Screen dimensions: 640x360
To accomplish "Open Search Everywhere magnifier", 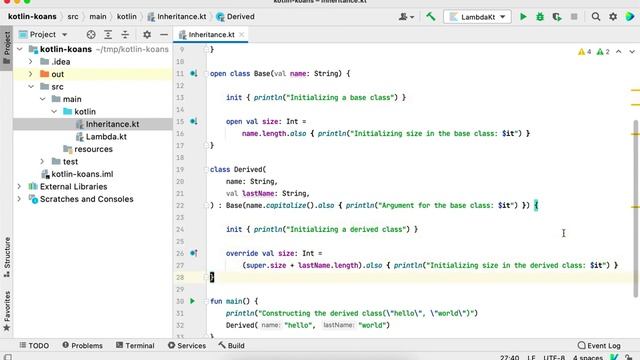I will [596, 17].
